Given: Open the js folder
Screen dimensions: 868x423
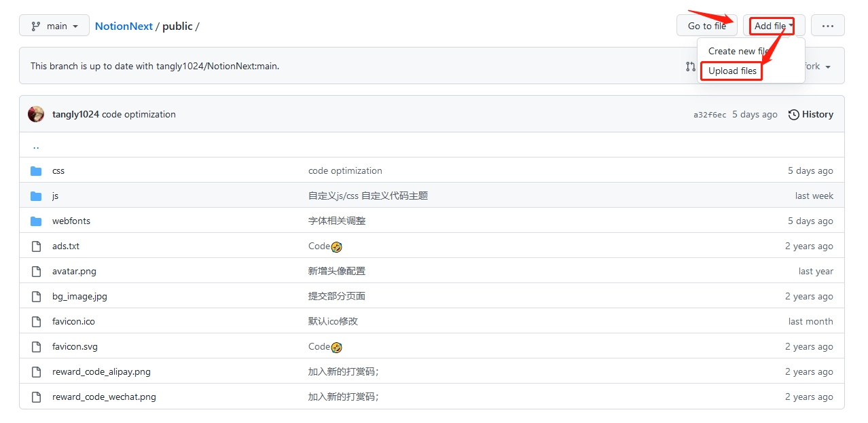Looking at the screenshot, I should [x=55, y=196].
